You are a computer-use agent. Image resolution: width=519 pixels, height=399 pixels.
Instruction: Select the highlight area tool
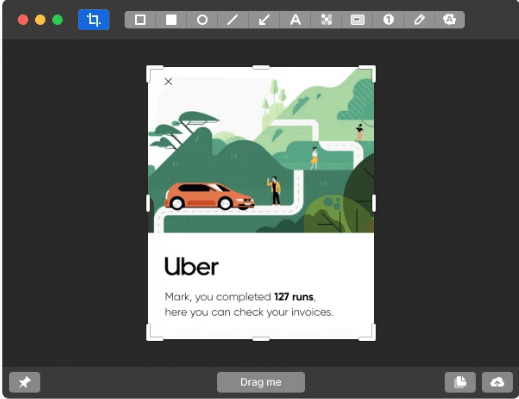pos(357,20)
